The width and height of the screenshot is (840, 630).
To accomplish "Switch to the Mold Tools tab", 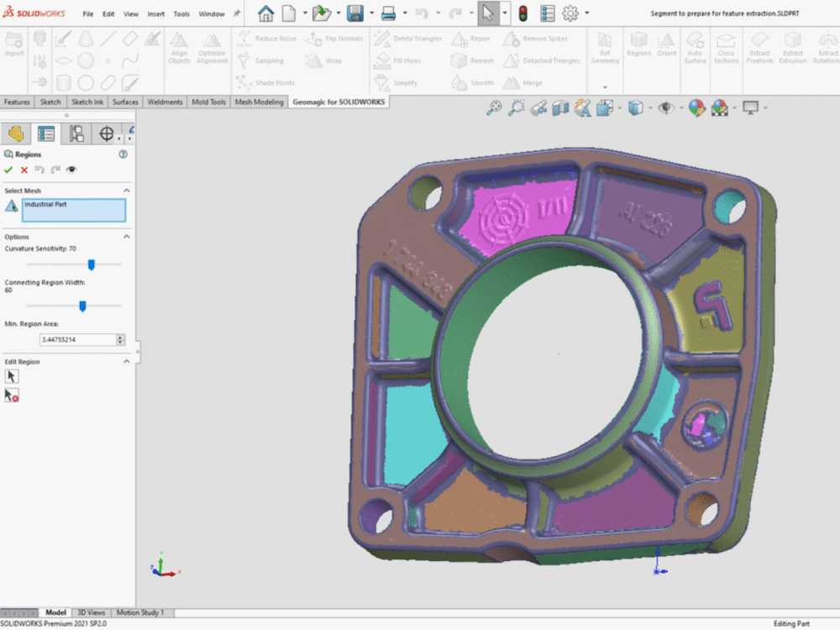I will (x=209, y=102).
